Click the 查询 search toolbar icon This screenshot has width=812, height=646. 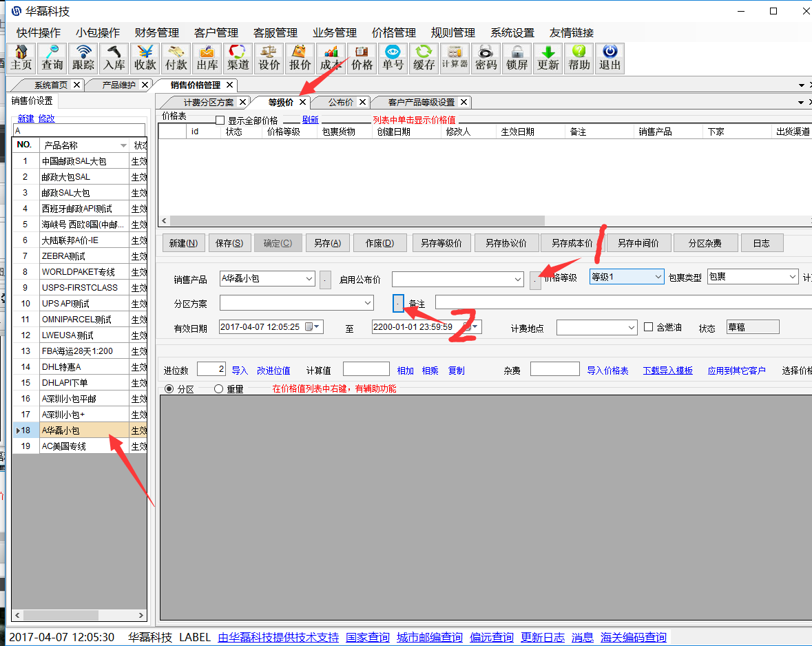pyautogui.click(x=52, y=58)
